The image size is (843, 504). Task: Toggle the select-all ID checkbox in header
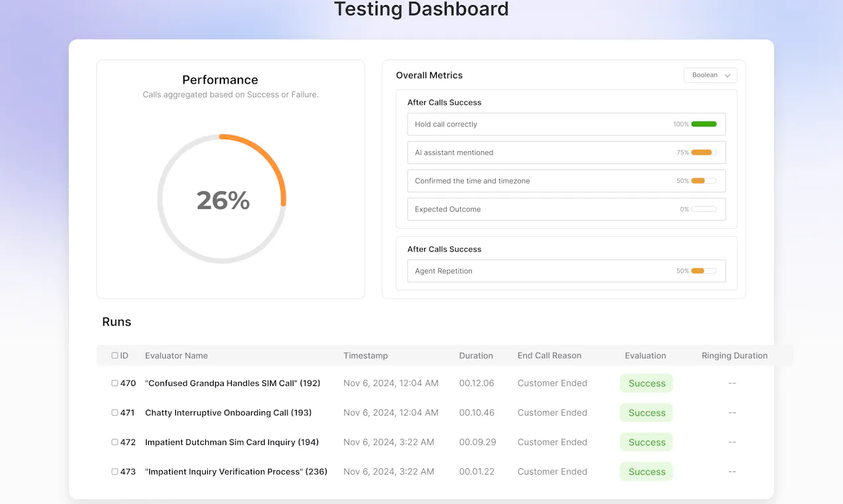click(115, 355)
